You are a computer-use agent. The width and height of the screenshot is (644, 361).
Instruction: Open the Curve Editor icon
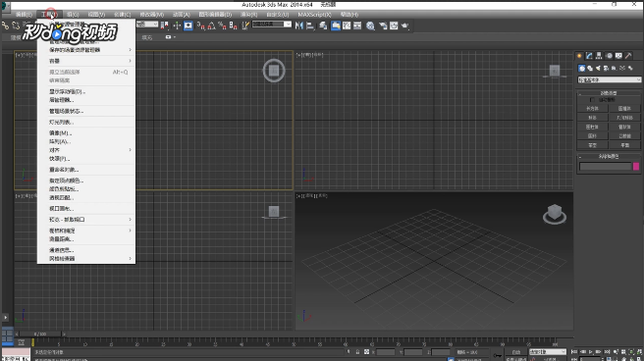(348, 26)
